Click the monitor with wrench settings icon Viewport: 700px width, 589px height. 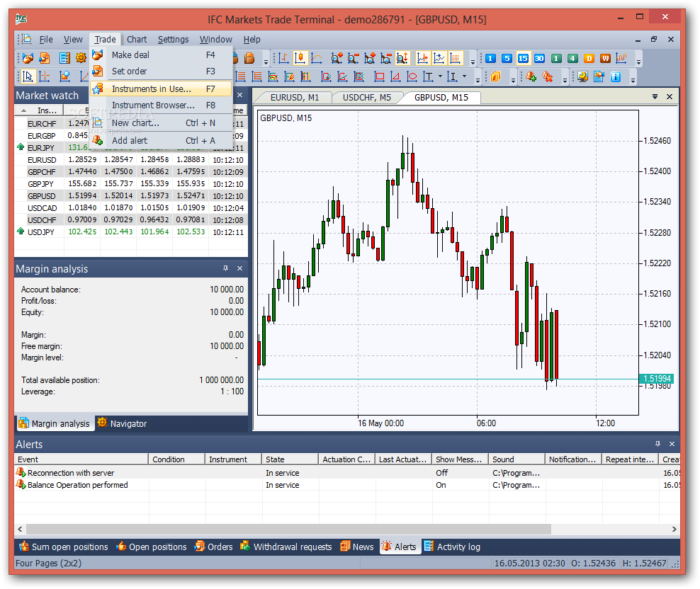[582, 76]
